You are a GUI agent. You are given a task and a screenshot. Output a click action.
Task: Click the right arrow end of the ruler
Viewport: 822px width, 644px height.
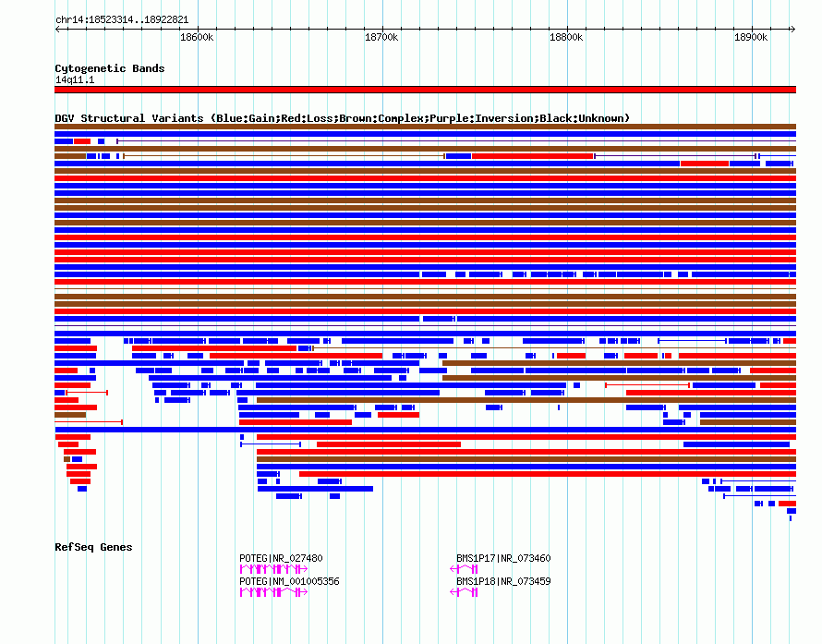(x=792, y=29)
